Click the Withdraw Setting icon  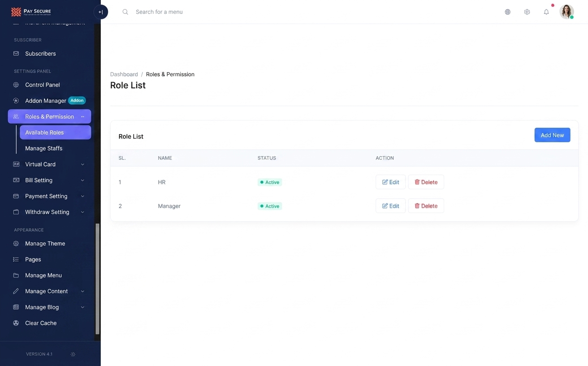16,212
